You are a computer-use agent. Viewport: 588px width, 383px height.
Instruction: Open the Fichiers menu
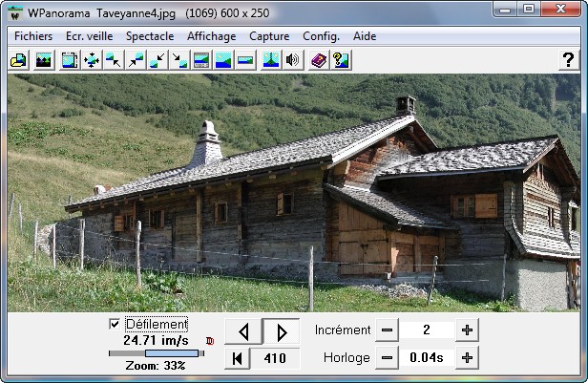click(x=33, y=36)
